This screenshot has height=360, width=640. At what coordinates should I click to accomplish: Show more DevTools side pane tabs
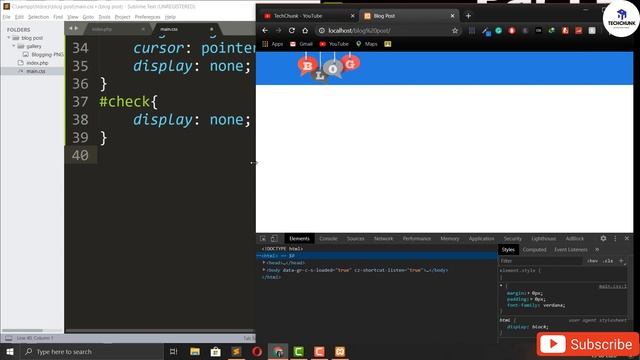(597, 249)
